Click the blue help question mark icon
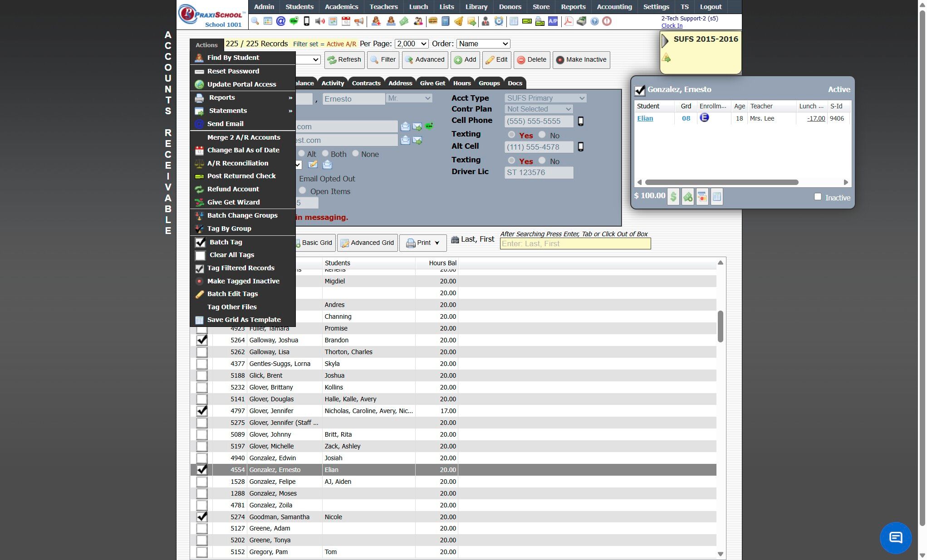 click(594, 21)
